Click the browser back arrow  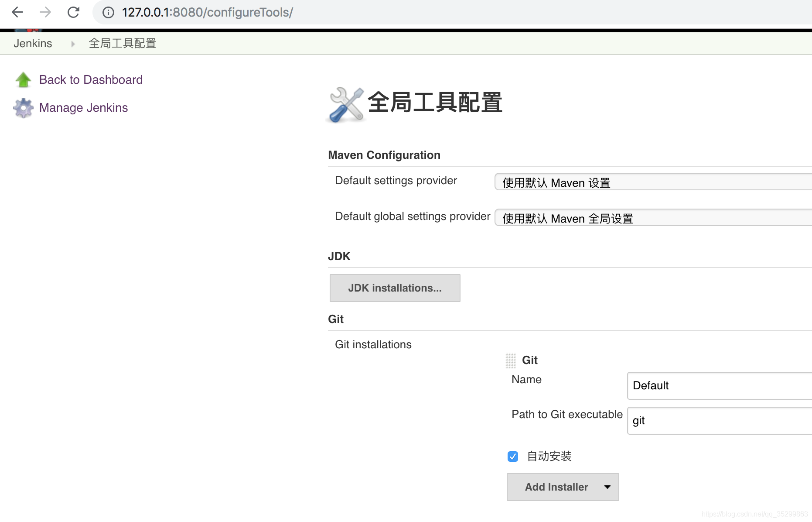pyautogui.click(x=17, y=12)
